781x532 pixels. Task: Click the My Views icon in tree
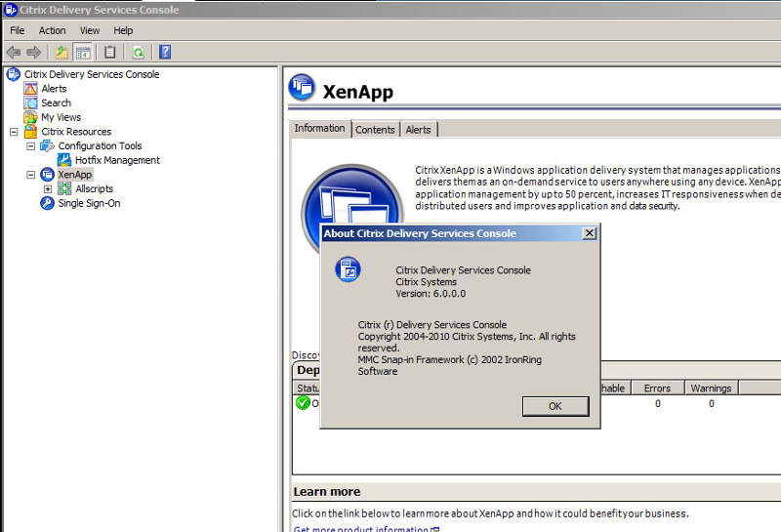tap(30, 117)
